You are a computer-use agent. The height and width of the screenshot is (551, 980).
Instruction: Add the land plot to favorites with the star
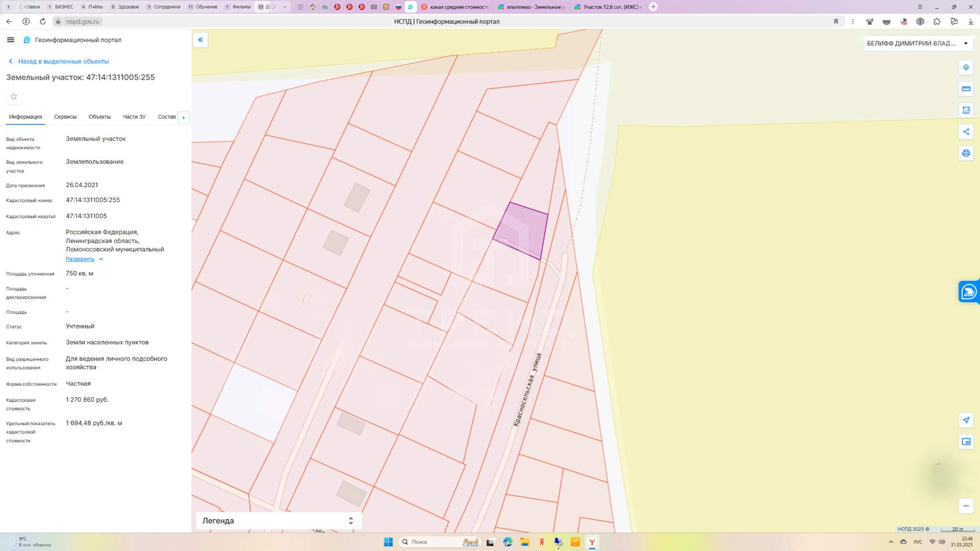pos(14,97)
